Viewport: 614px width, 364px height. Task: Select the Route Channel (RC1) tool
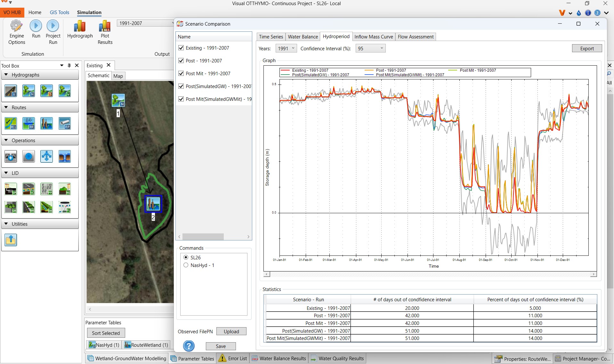click(11, 124)
